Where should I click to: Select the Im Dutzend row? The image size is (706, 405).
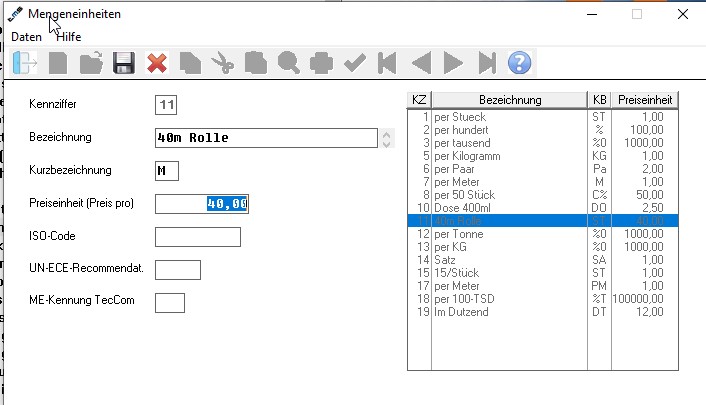tap(543, 312)
